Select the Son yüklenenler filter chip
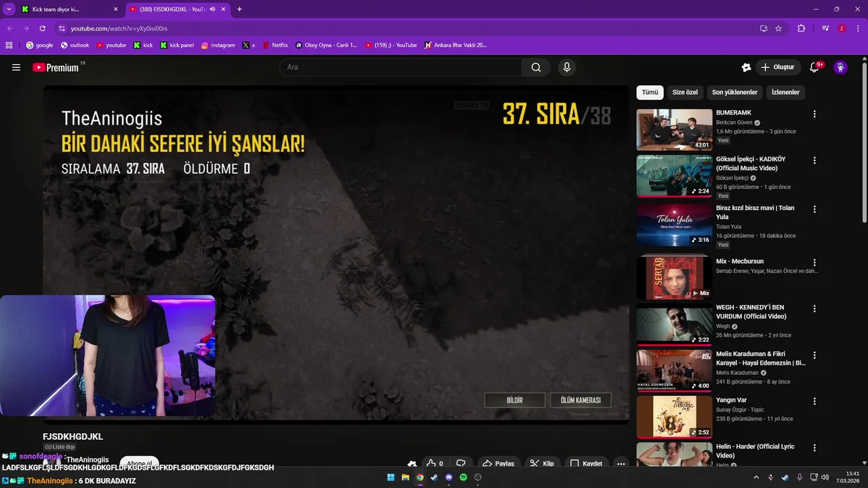This screenshot has height=488, width=868. pyautogui.click(x=734, y=92)
